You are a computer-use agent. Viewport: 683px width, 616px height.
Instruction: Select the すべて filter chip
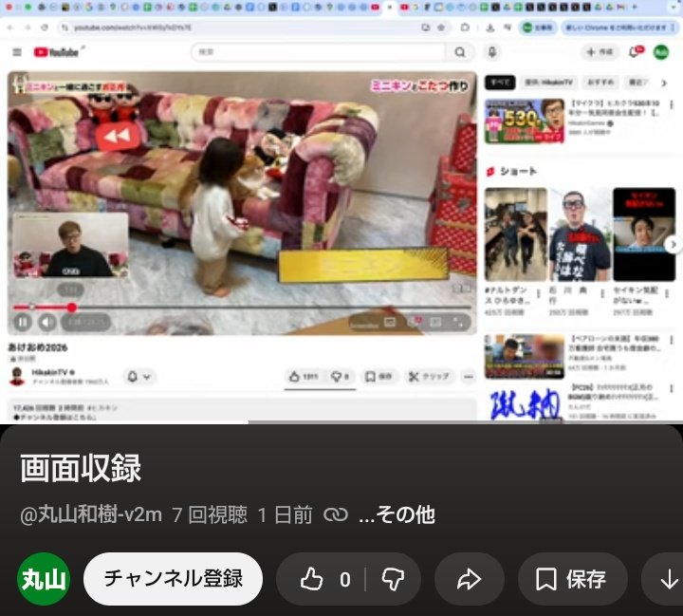point(500,83)
